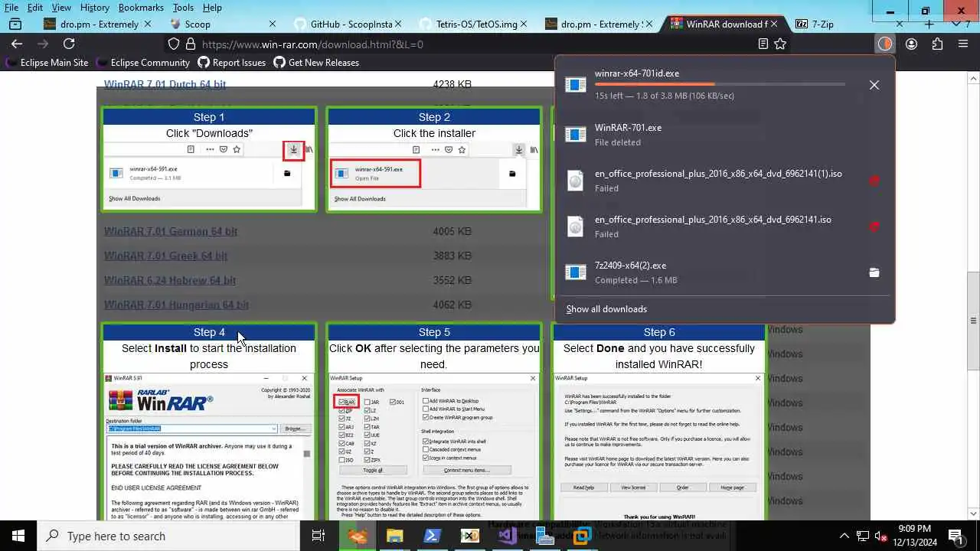Open Eclipse Community bookmark
The image size is (980, 551).
[142, 63]
